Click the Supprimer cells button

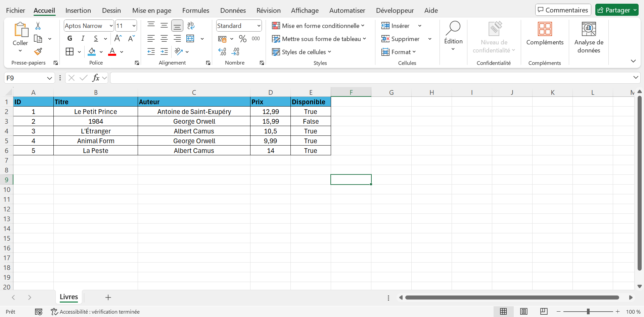coord(401,39)
